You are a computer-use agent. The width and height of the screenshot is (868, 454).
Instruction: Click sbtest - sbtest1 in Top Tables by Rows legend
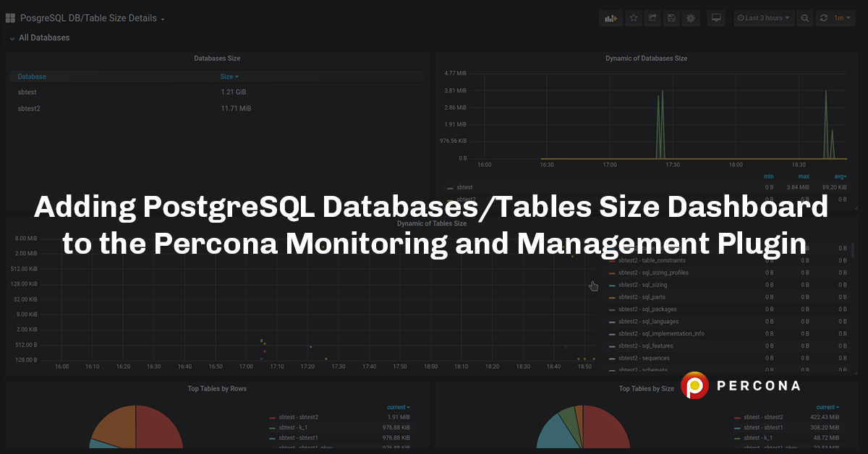pos(299,438)
